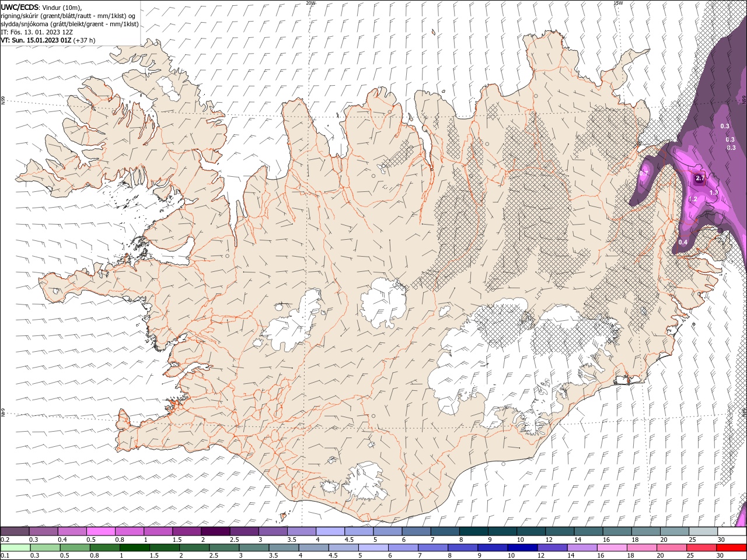Click the 1.3 precipitation value on the map
The height and width of the screenshot is (560, 747).
[x=713, y=192]
